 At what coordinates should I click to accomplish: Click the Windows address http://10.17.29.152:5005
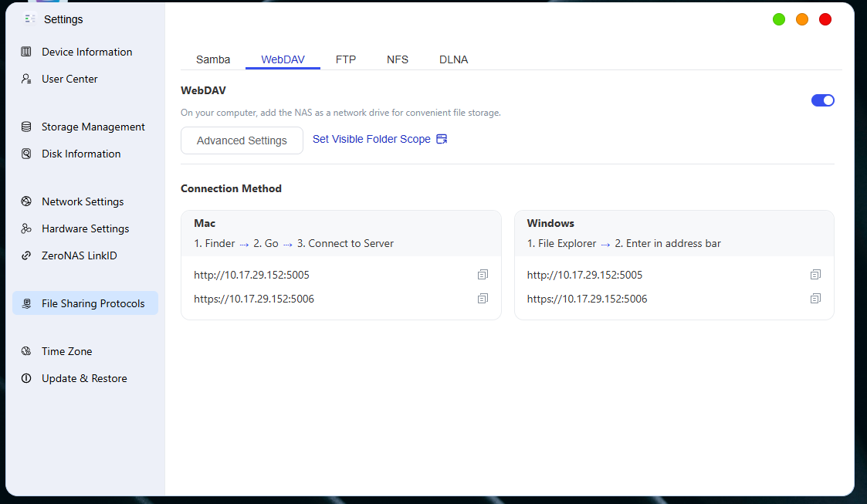584,276
